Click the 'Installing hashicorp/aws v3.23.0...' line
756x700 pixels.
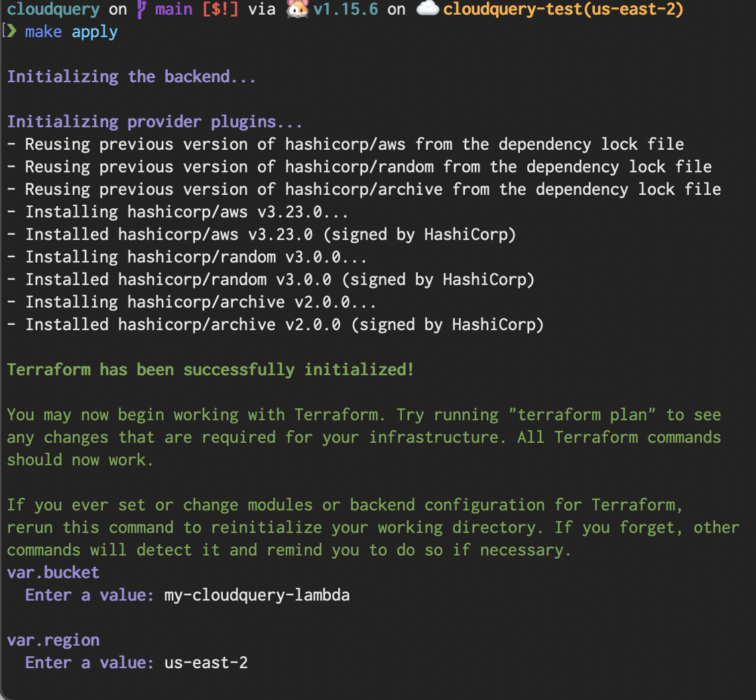pyautogui.click(x=187, y=212)
